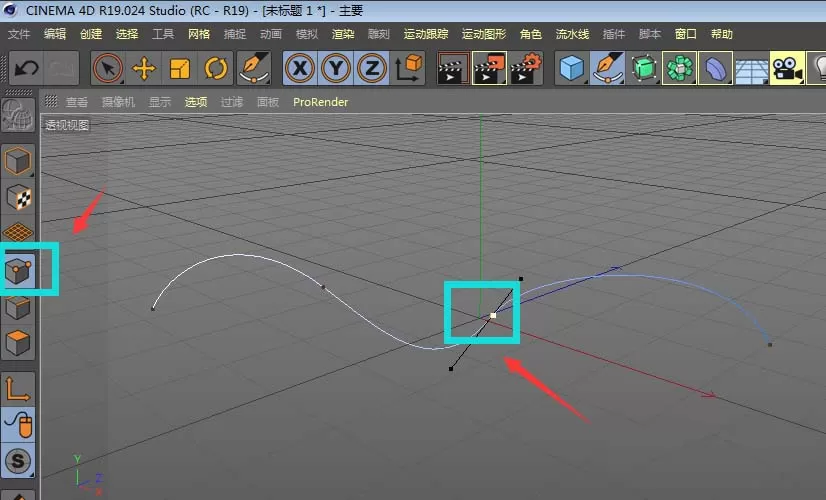
Task: Open the 选项 viewport menu
Action: [195, 102]
